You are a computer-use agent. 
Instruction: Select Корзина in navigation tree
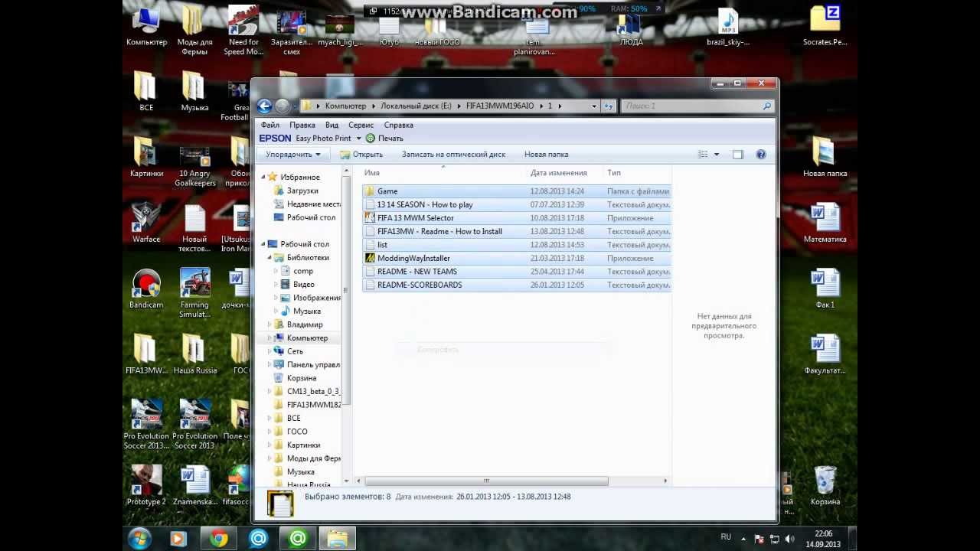pos(301,378)
